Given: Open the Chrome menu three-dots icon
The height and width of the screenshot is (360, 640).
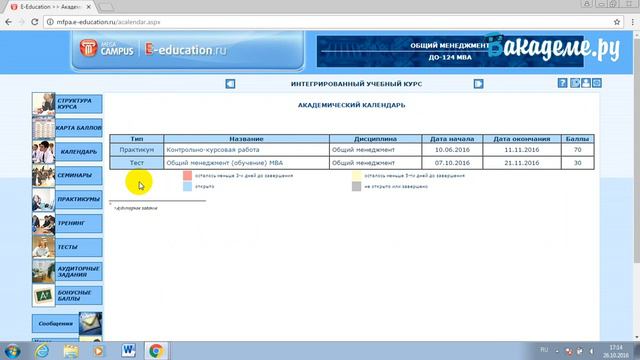Looking at the screenshot, I should [x=632, y=22].
